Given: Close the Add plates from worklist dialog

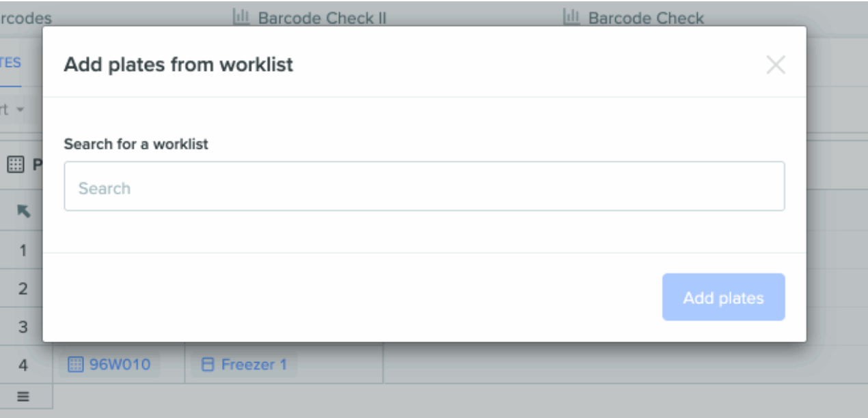Looking at the screenshot, I should click(776, 65).
